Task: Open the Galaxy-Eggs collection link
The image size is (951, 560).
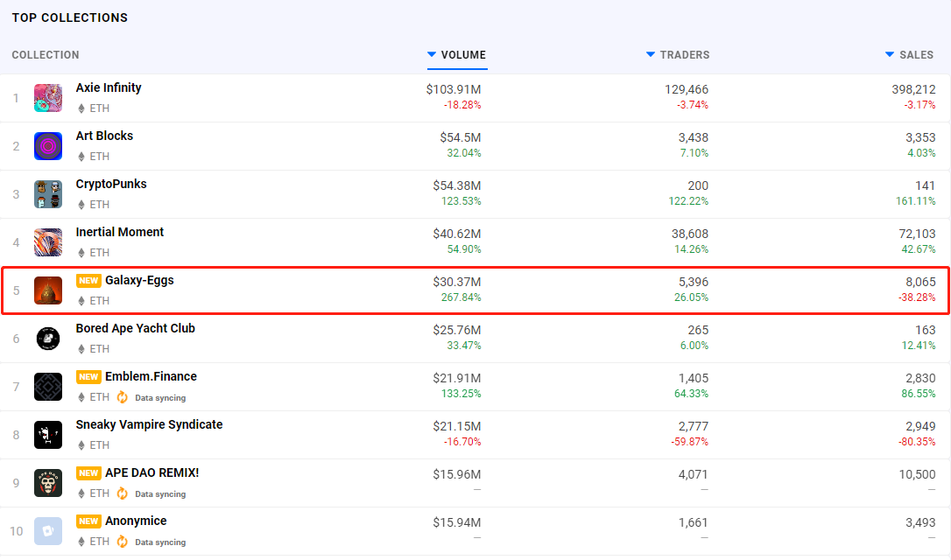Action: click(139, 281)
